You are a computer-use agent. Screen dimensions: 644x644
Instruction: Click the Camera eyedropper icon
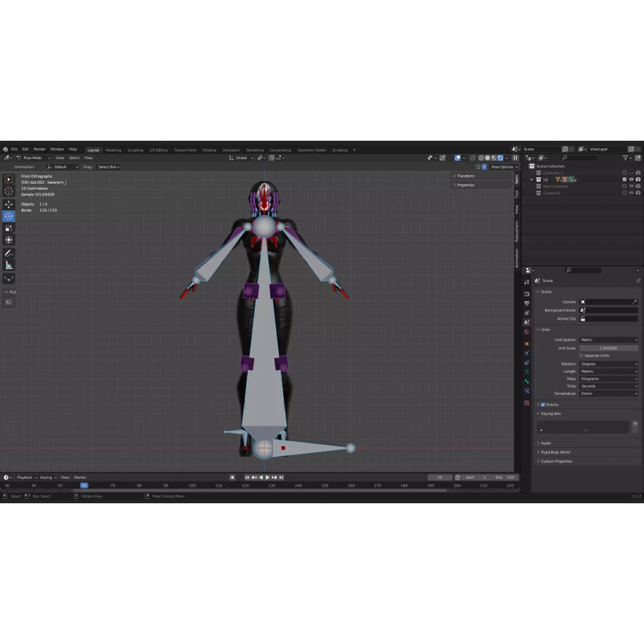(x=634, y=302)
